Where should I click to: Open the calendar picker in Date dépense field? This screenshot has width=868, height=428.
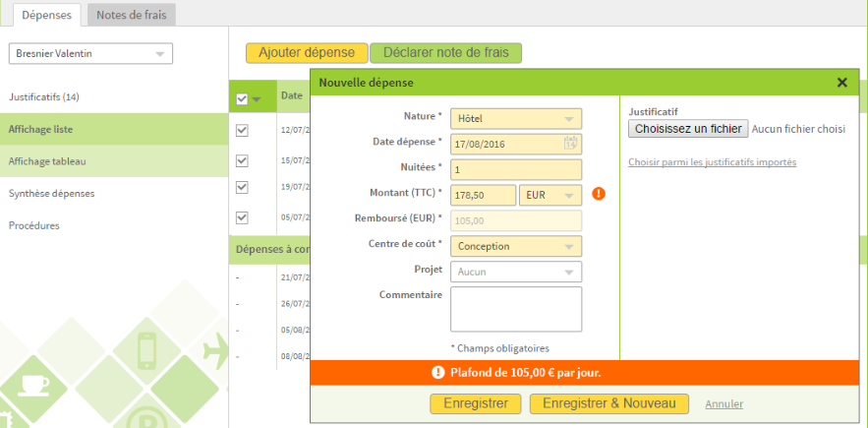click(571, 144)
